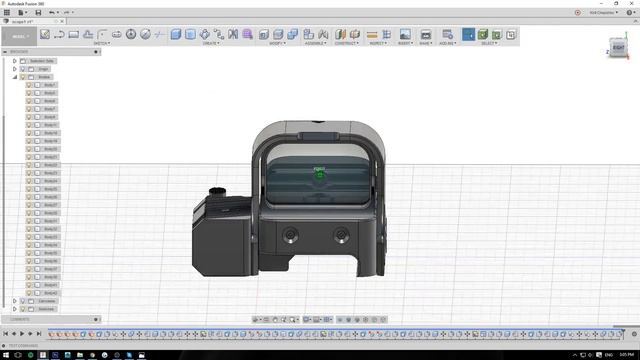The image size is (640, 360).
Task: Click the New Component icon in Assemble
Action: click(x=309, y=34)
